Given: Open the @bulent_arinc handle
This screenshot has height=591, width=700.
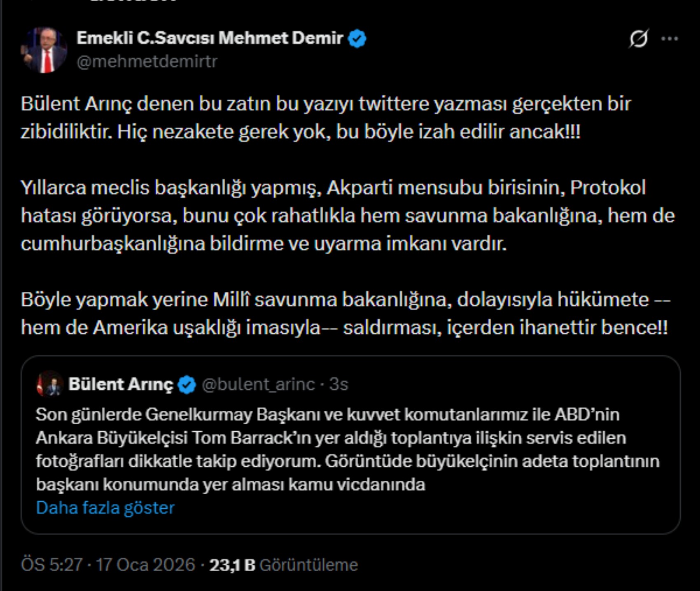Looking at the screenshot, I should point(258,384).
